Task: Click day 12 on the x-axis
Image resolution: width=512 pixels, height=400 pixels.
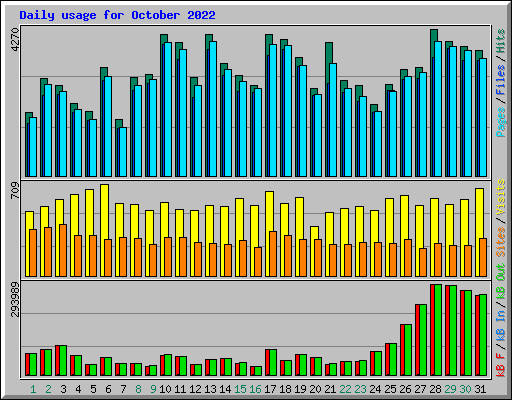Action: tap(195, 389)
